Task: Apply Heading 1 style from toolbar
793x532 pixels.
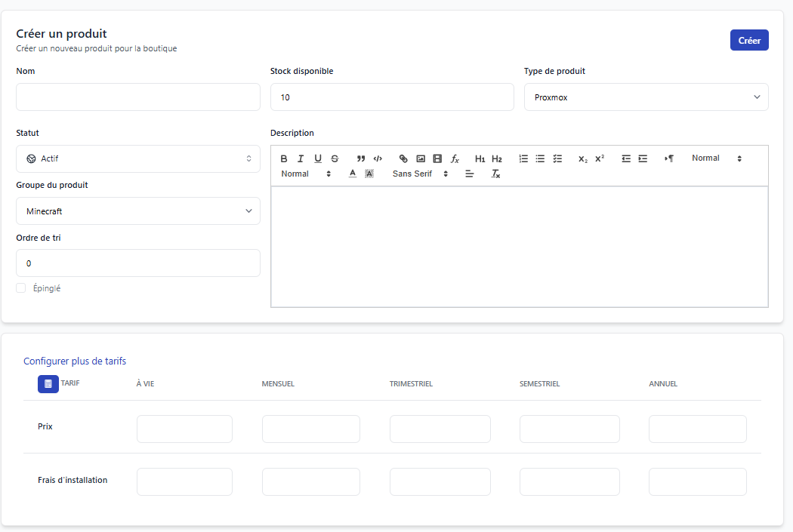Action: [x=480, y=158]
